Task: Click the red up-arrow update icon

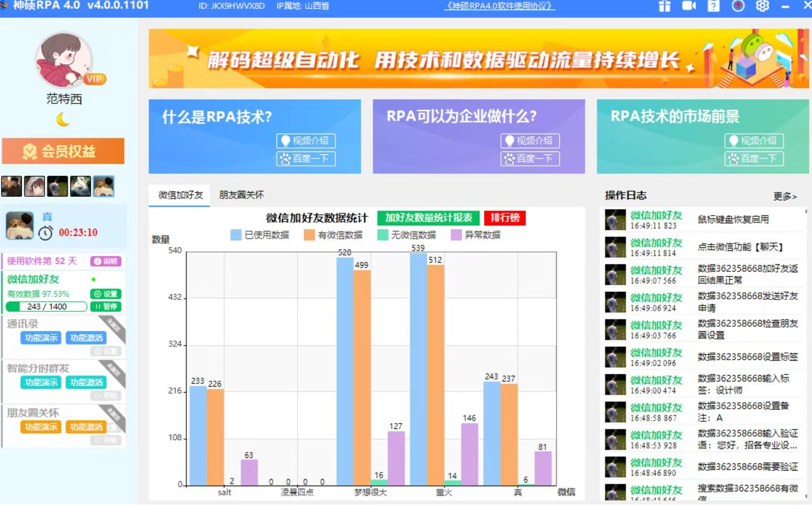Action: [738, 6]
